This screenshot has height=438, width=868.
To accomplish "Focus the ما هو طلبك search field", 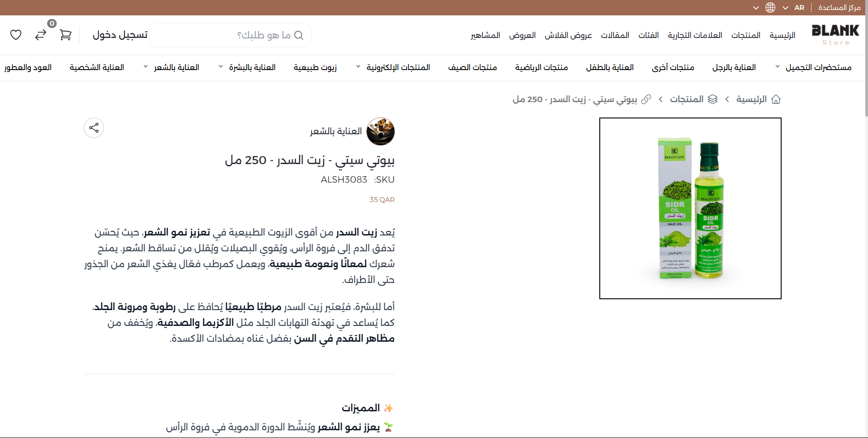I will 230,35.
